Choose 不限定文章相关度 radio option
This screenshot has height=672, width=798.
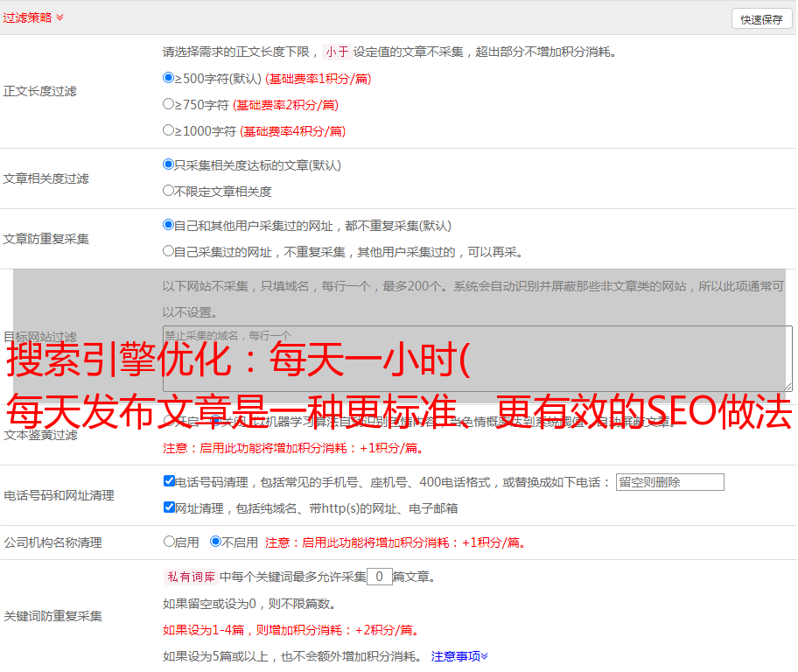coord(169,191)
